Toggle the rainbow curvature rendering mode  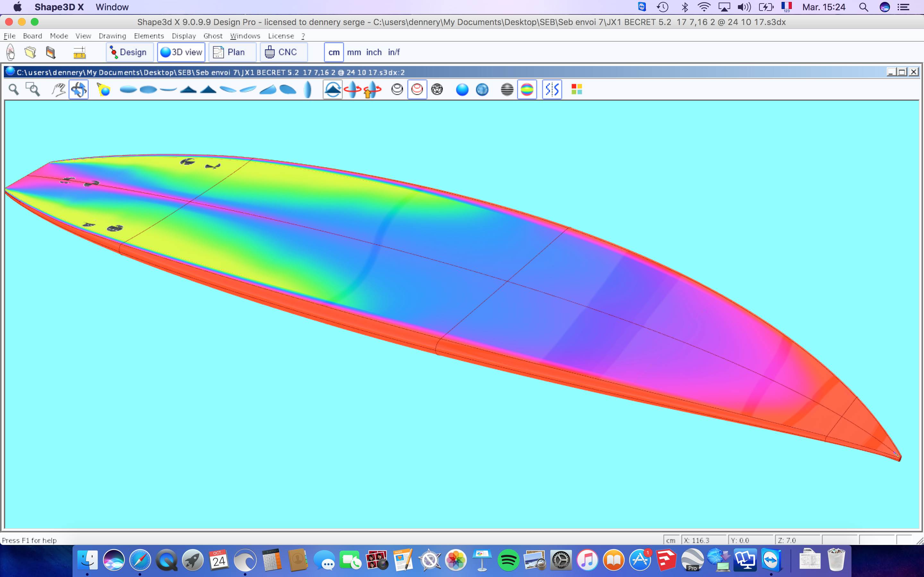(x=527, y=90)
